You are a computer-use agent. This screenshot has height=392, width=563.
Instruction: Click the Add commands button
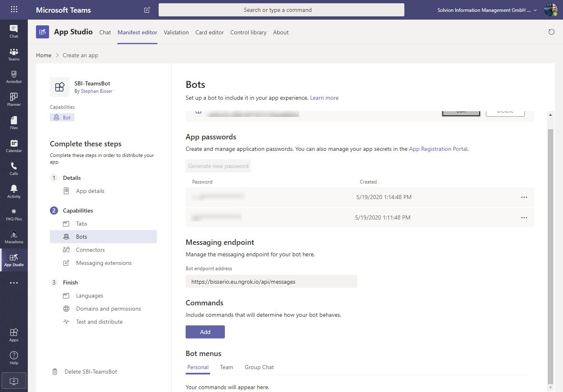[205, 332]
